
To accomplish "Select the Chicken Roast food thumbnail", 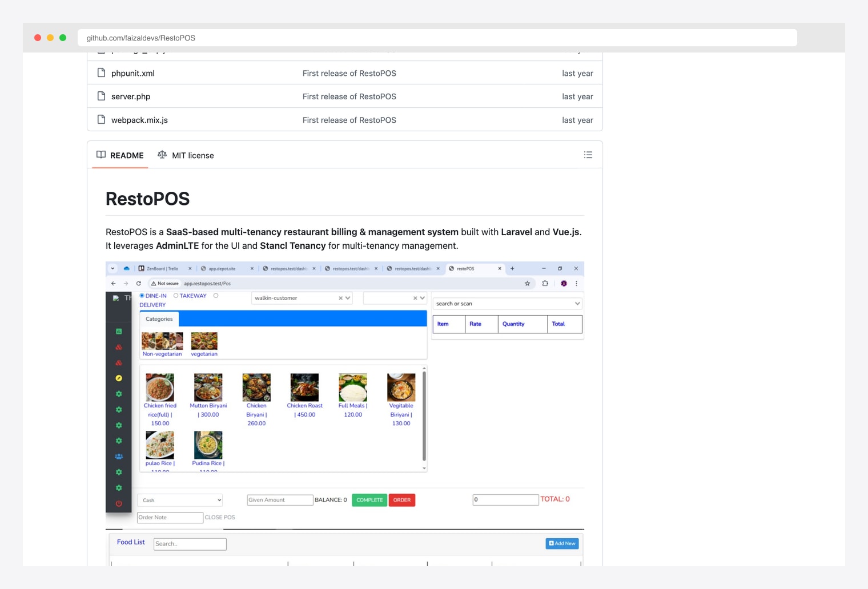I will (x=304, y=388).
